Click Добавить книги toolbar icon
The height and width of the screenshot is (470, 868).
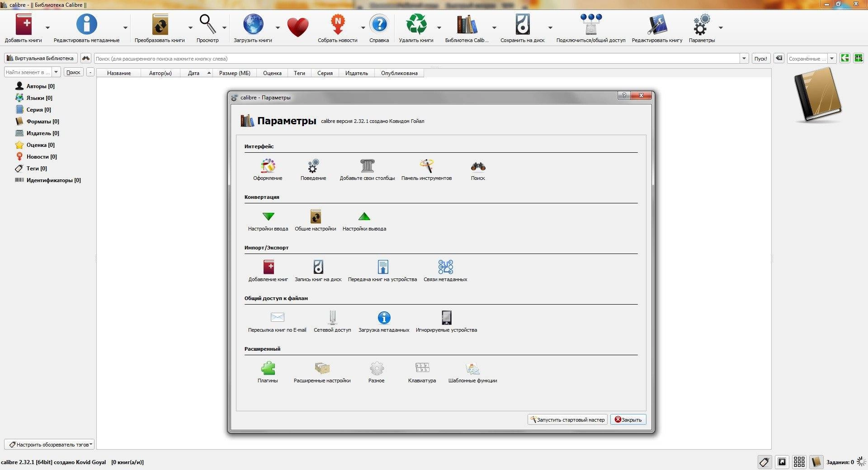tap(24, 28)
